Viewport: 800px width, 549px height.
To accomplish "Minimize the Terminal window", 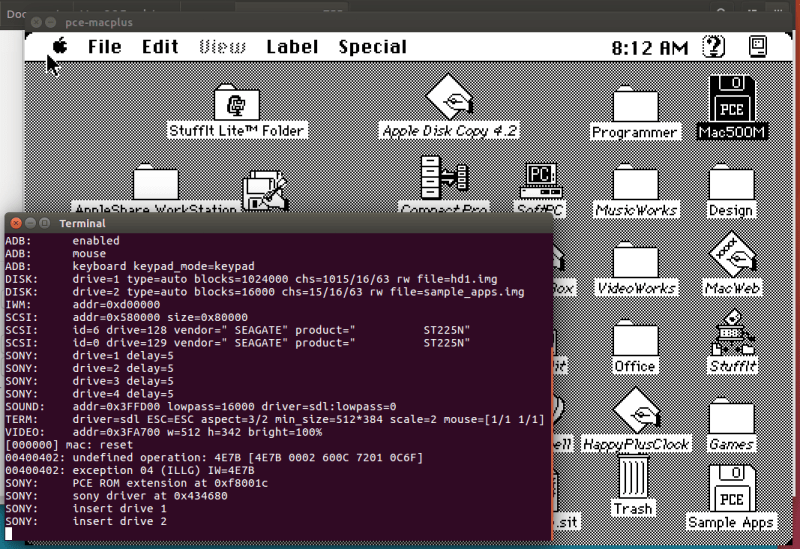I will 30,223.
